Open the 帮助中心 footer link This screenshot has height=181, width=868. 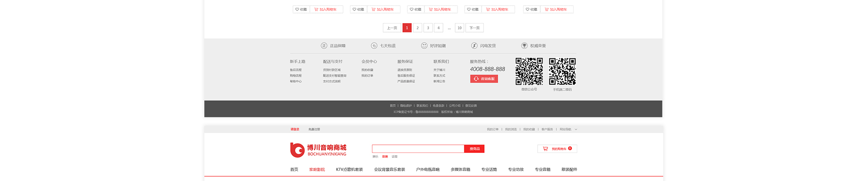(x=296, y=81)
